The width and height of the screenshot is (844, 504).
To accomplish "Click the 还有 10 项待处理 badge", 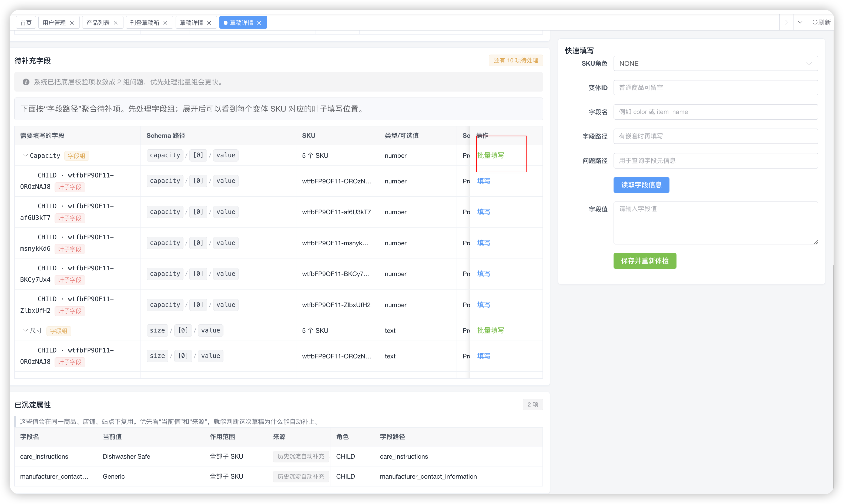I will 515,61.
